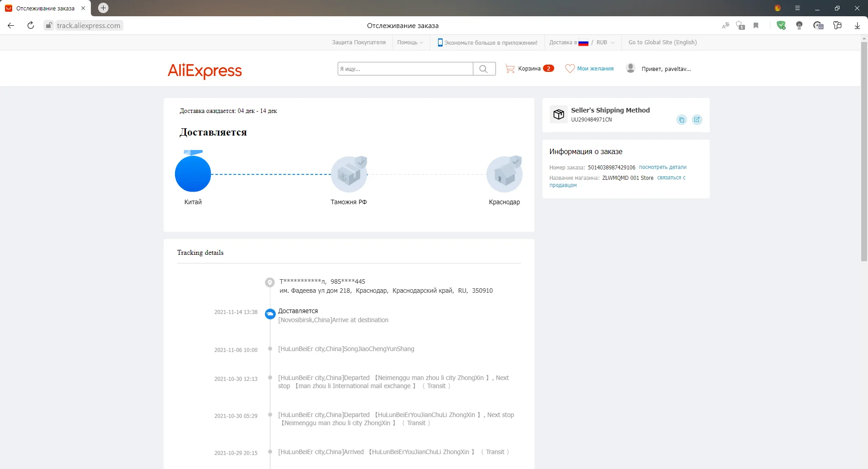The height and width of the screenshot is (469, 868).
Task: Expand the Доставка в / RUB currency dropdown
Action: [x=582, y=42]
